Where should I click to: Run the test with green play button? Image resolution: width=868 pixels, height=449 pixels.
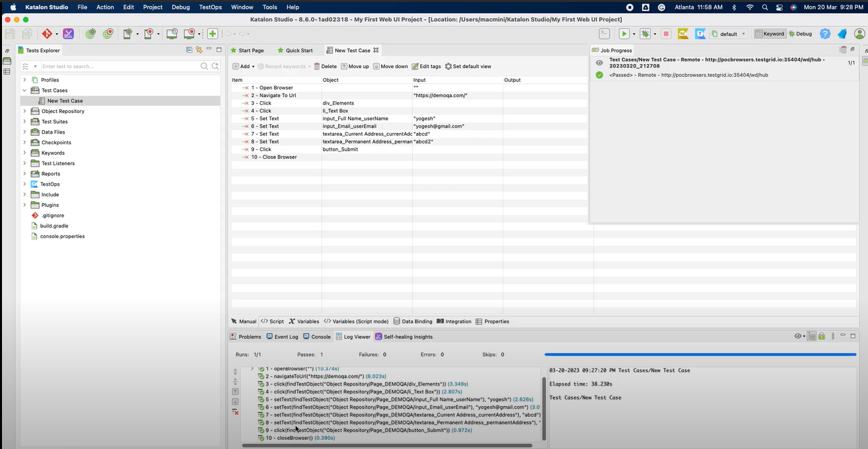[624, 34]
